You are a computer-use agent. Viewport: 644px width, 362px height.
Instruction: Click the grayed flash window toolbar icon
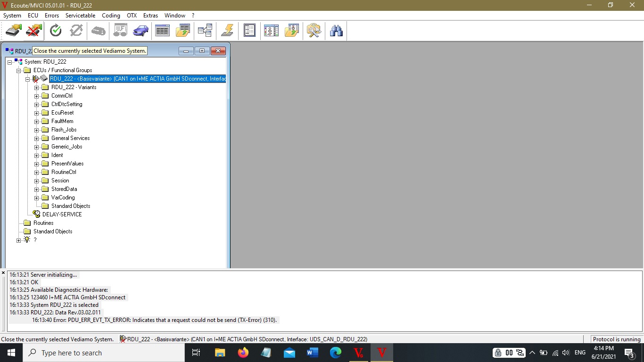click(x=121, y=31)
